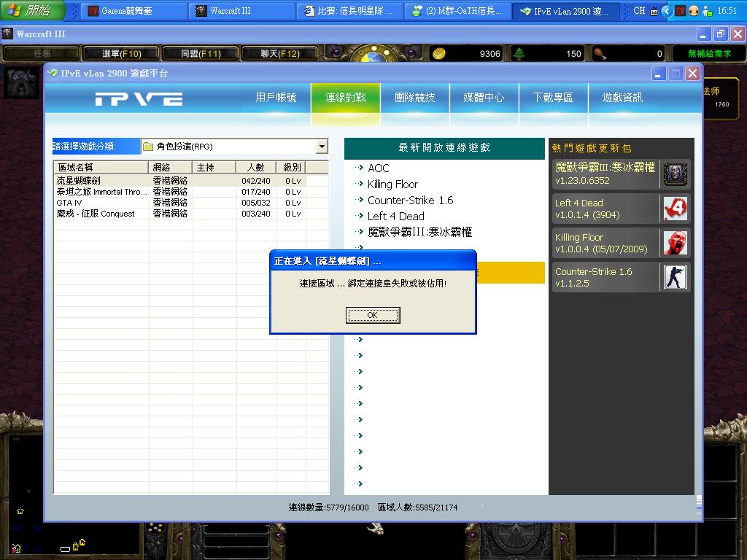Open the Left 4 Dead game link
Screen dimensions: 747x560
395,217
